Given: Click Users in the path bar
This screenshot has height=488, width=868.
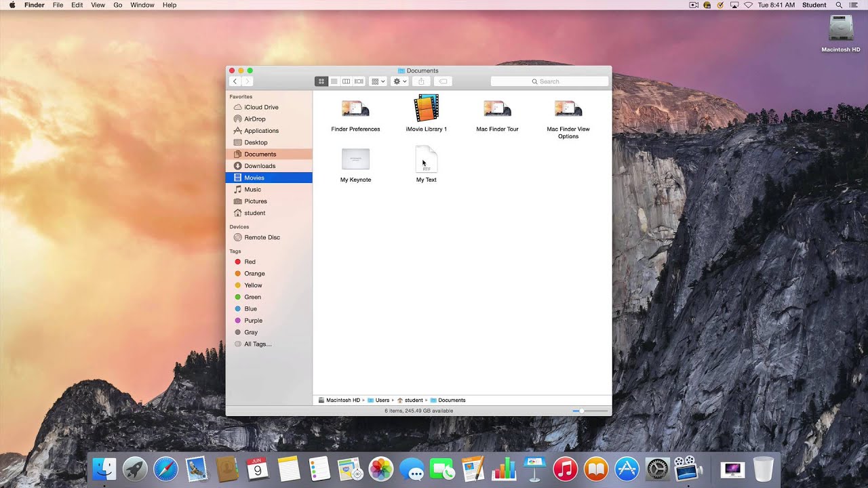Looking at the screenshot, I should [x=378, y=401].
